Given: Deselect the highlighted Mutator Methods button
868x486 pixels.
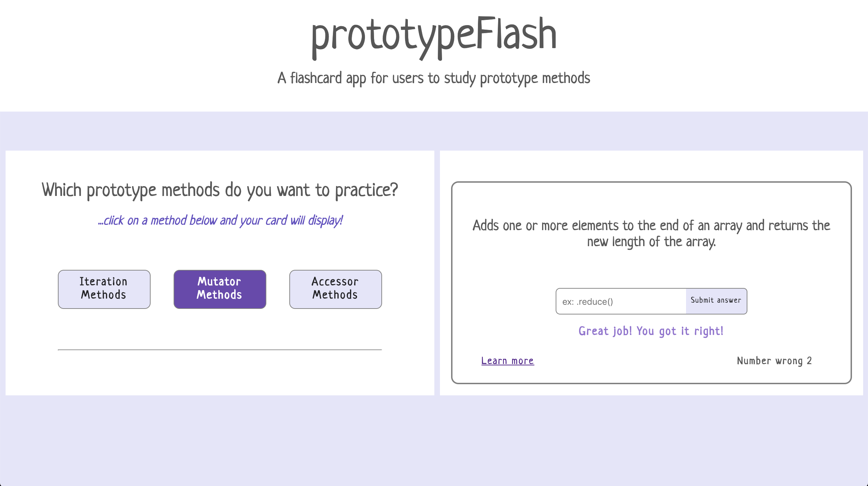Looking at the screenshot, I should point(219,289).
